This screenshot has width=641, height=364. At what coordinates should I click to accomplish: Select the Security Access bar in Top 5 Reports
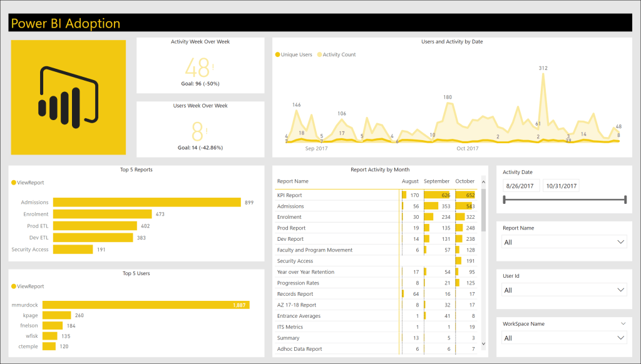[73, 249]
